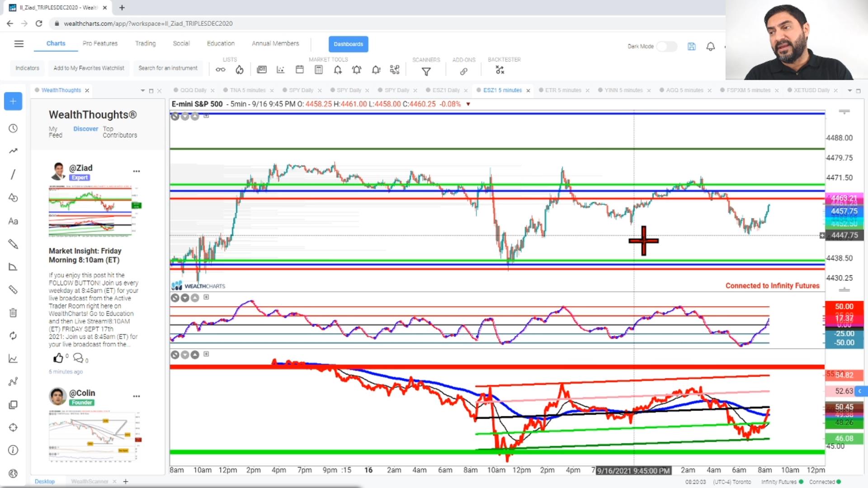868x488 pixels.
Task: Expand the oscillator pane with small plus icon
Action: click(206, 297)
